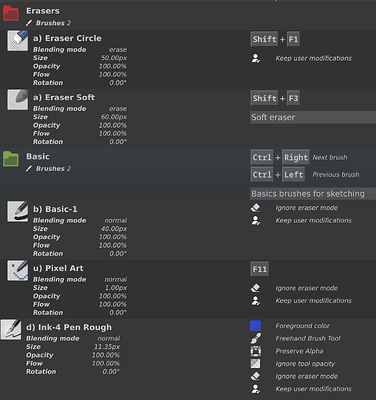This screenshot has height=400, width=376.
Task: Collapse the green Basic group folder
Action: (11, 159)
